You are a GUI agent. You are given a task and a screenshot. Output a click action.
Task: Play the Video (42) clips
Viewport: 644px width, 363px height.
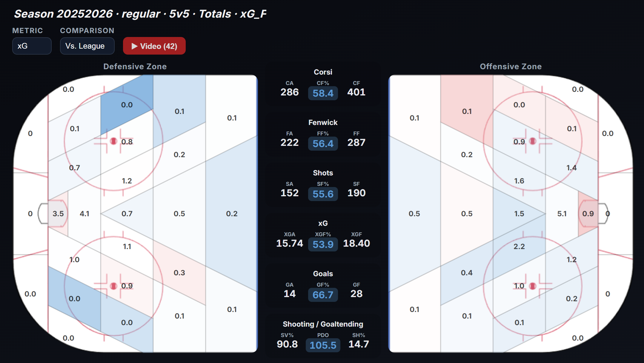pyautogui.click(x=154, y=46)
